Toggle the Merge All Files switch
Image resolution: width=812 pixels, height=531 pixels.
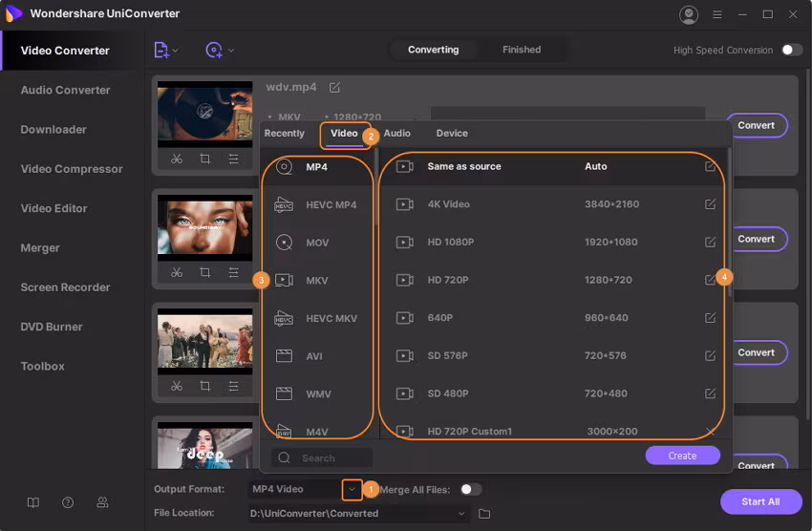coord(471,489)
